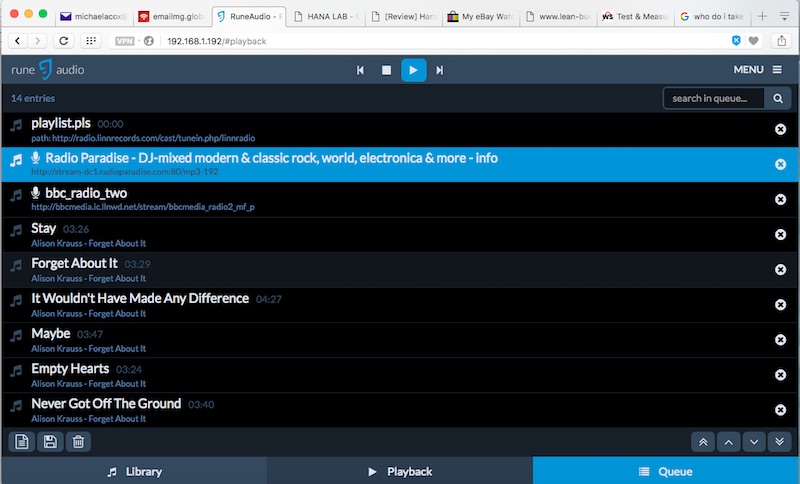Click the microphone icon beside bbc_radio_two
Viewport: 800px width, 484px height.
coord(36,193)
